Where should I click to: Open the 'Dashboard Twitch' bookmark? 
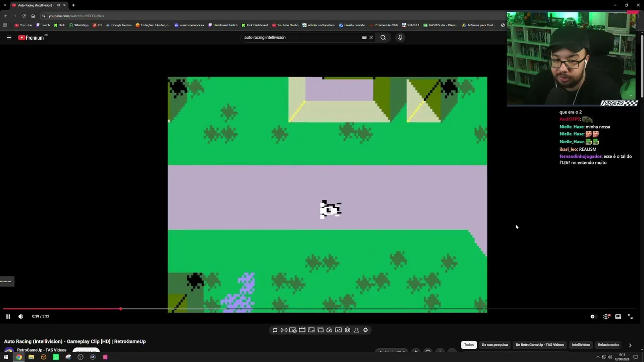[222, 25]
